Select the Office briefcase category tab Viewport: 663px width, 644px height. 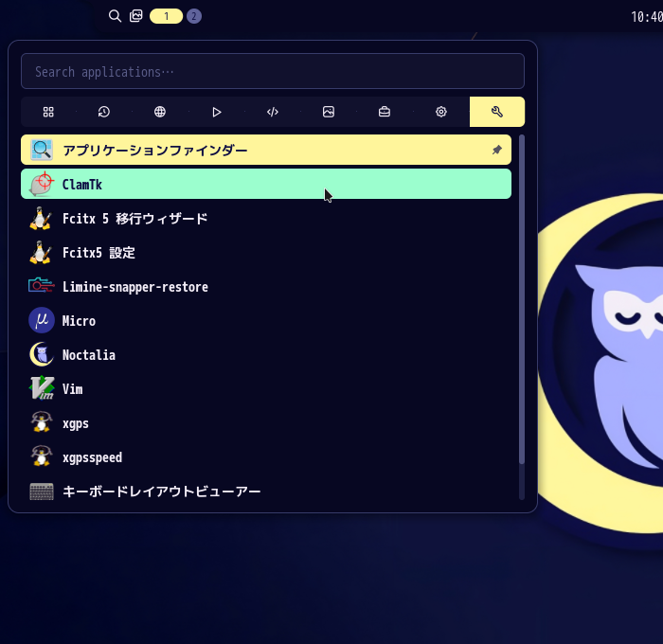pos(385,112)
